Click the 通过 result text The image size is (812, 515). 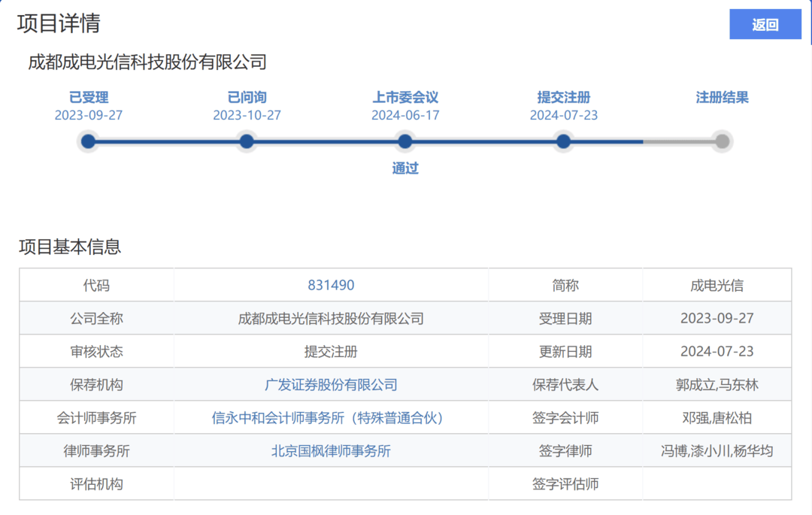click(x=405, y=168)
